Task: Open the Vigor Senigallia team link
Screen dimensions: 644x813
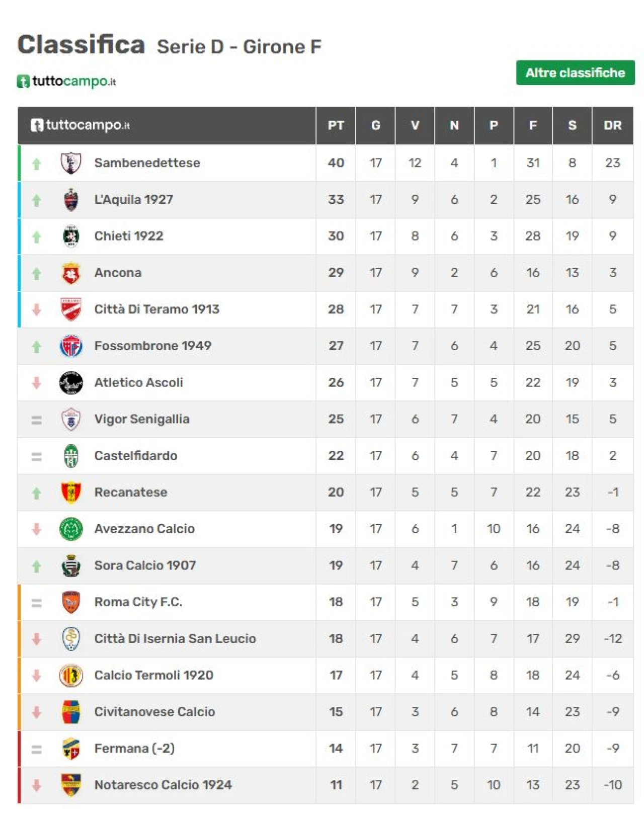Action: (x=142, y=419)
